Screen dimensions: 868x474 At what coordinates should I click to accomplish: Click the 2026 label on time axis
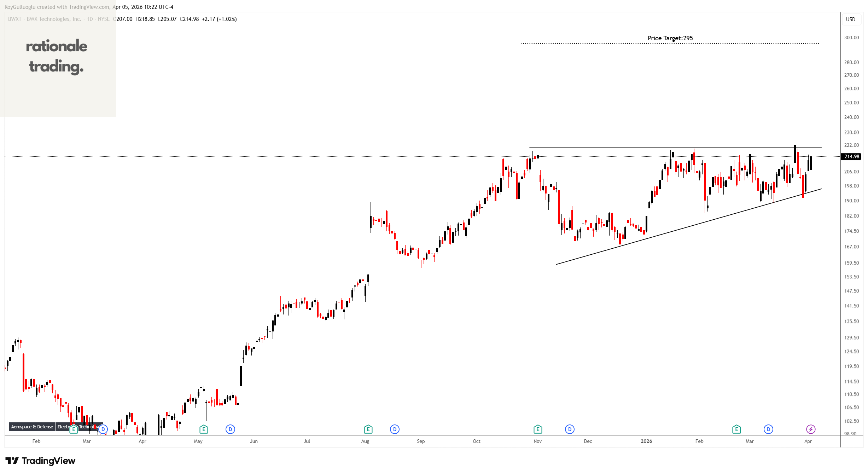tap(646, 441)
